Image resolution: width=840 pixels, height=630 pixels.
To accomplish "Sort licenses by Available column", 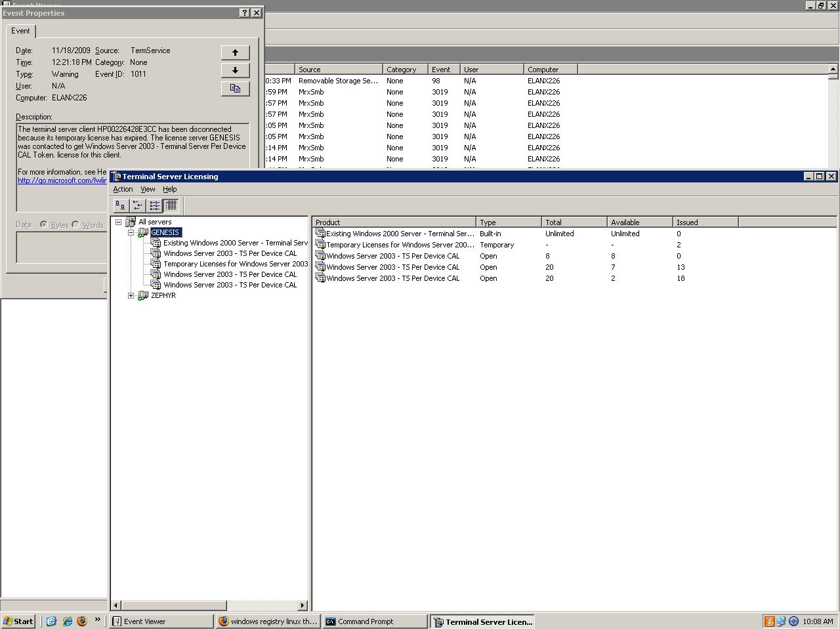I will (x=640, y=222).
